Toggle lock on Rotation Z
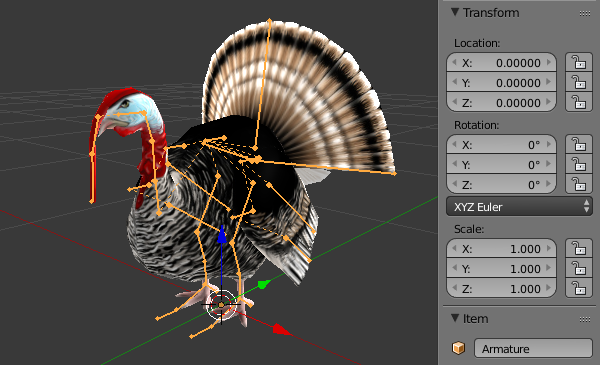 (x=579, y=184)
